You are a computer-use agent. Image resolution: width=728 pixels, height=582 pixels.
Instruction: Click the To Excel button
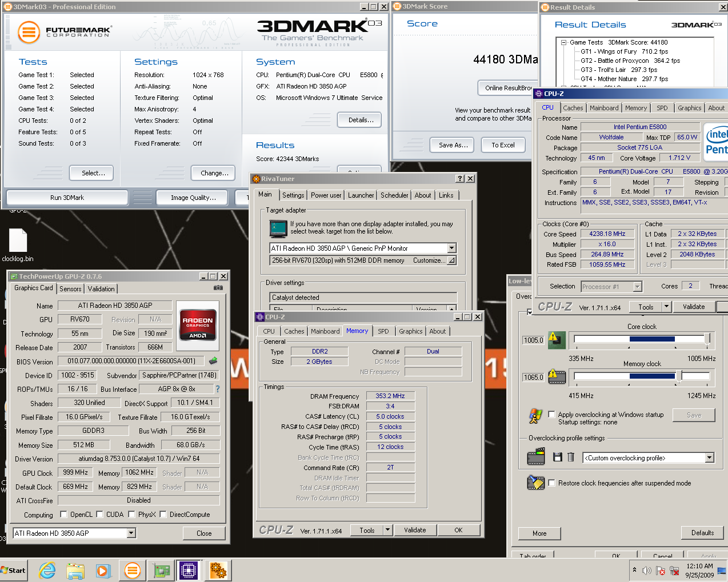[503, 145]
